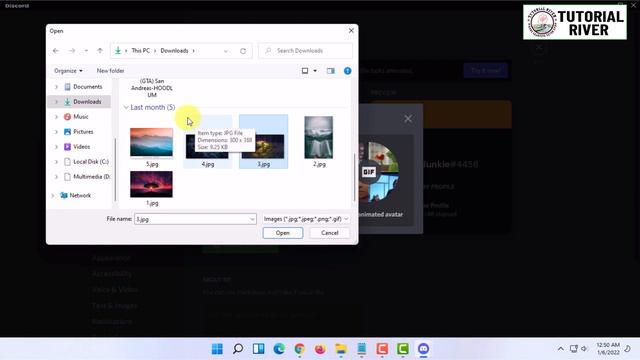Go back using the dialog's back arrow
The height and width of the screenshot is (360, 640).
pos(56,51)
